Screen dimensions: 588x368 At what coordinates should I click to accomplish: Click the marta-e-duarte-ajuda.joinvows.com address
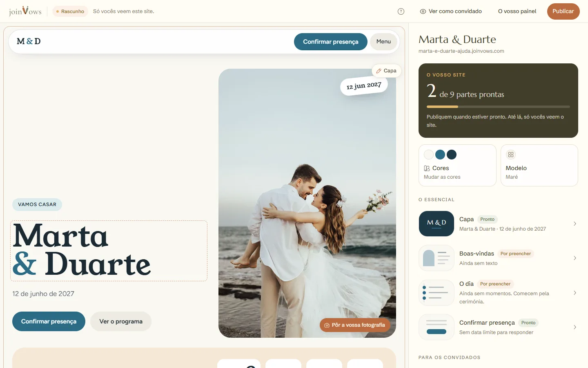[461, 51]
